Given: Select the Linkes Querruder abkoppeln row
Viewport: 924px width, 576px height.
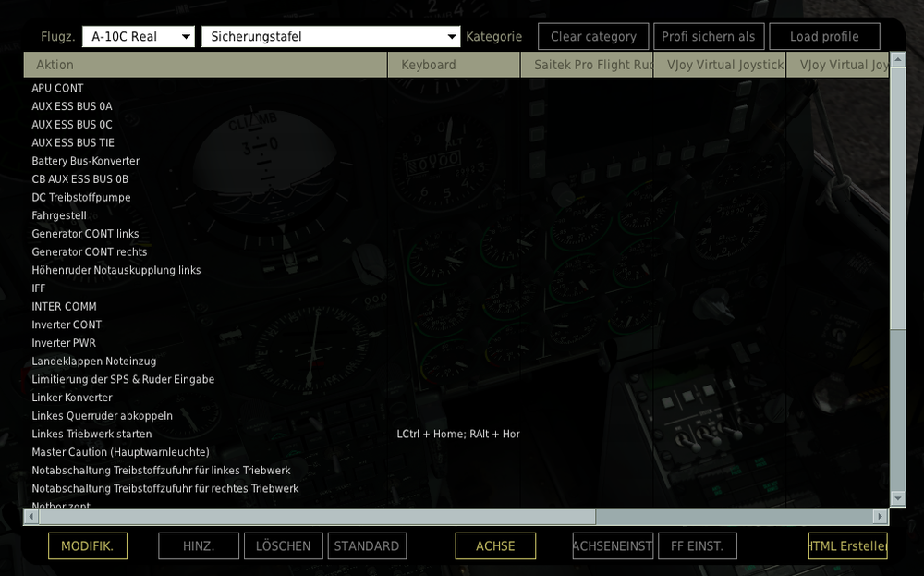Looking at the screenshot, I should [456, 416].
